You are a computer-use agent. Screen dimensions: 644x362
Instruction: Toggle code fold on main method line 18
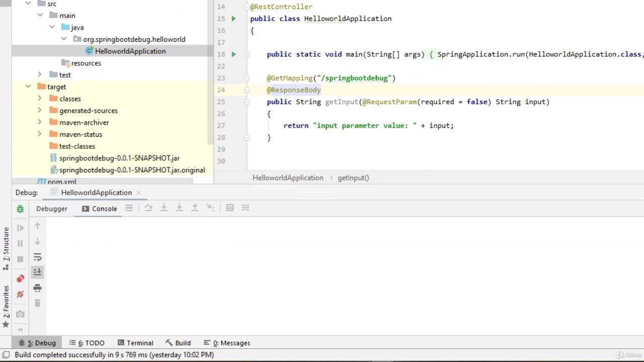(x=247, y=54)
